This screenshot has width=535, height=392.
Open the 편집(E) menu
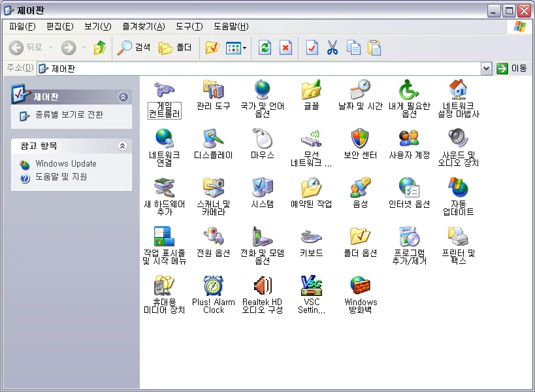(60, 27)
